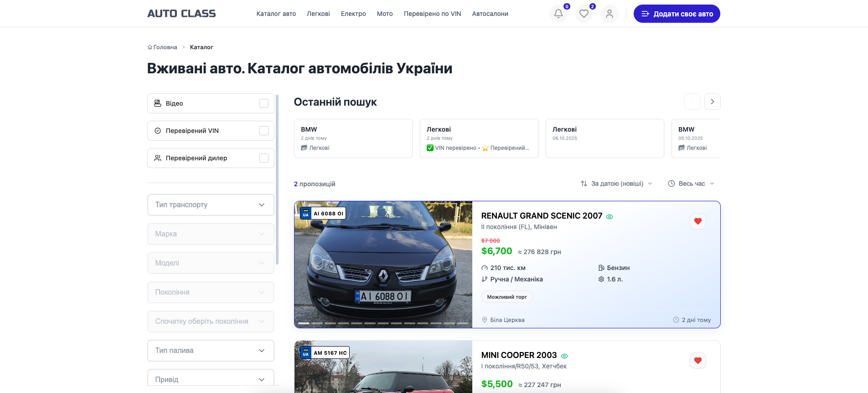Image resolution: width=868 pixels, height=393 pixels.
Task: Click the AUTO CLASS logo
Action: (181, 14)
